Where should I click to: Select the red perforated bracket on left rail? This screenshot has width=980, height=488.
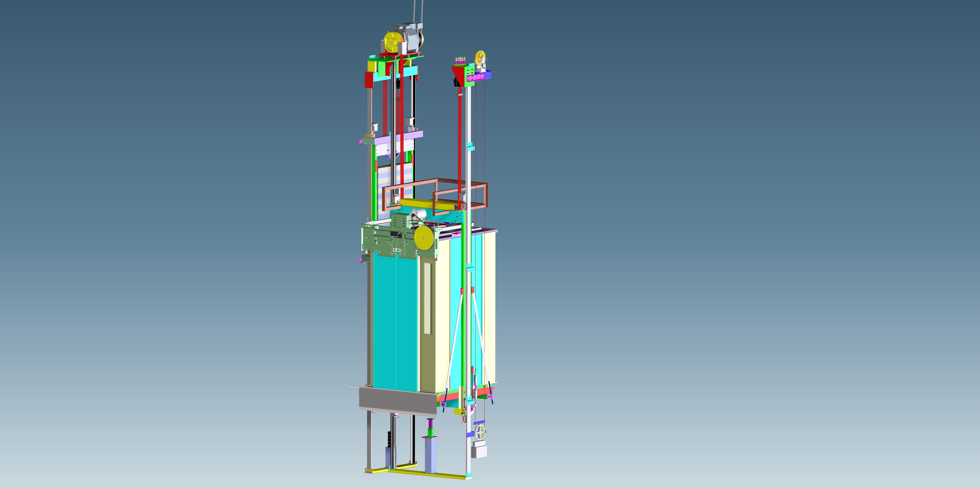[x=369, y=80]
